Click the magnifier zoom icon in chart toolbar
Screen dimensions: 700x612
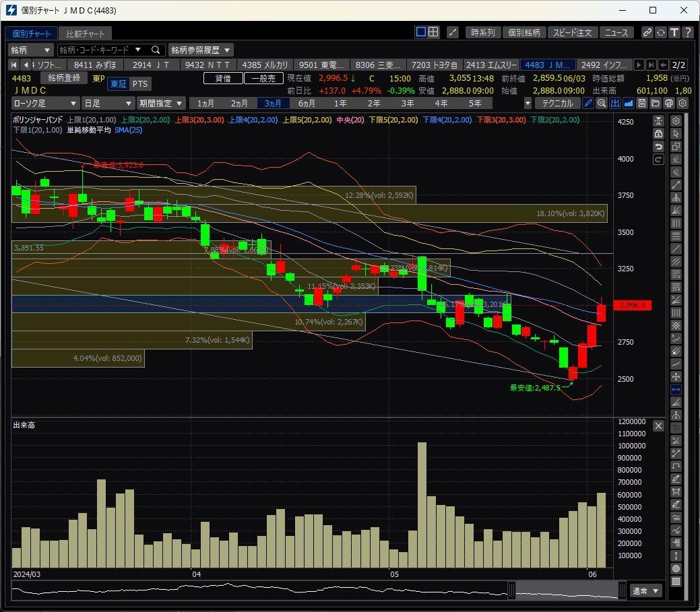pyautogui.click(x=601, y=103)
